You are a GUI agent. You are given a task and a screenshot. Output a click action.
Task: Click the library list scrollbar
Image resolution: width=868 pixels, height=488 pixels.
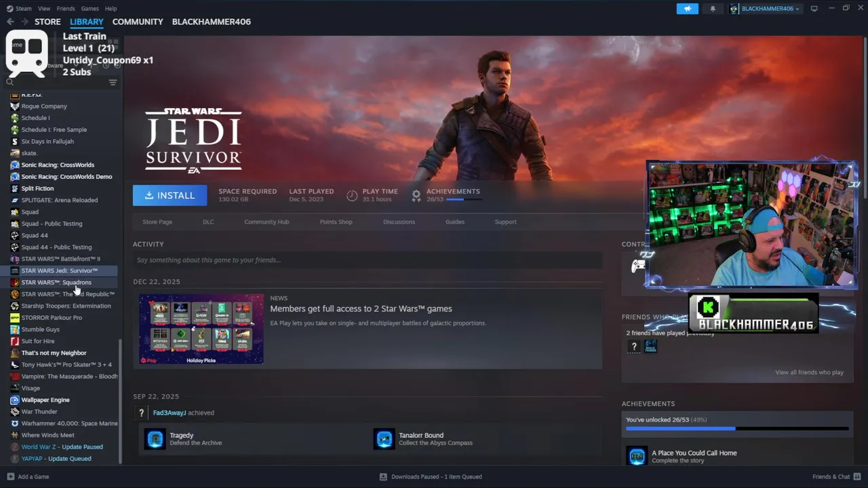point(120,400)
